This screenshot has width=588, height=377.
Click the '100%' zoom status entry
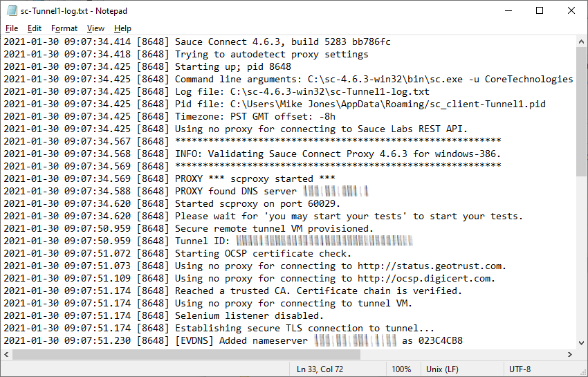coord(401,369)
